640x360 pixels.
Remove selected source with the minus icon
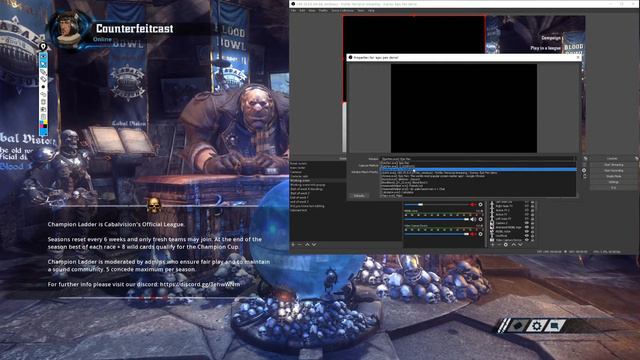click(499, 244)
